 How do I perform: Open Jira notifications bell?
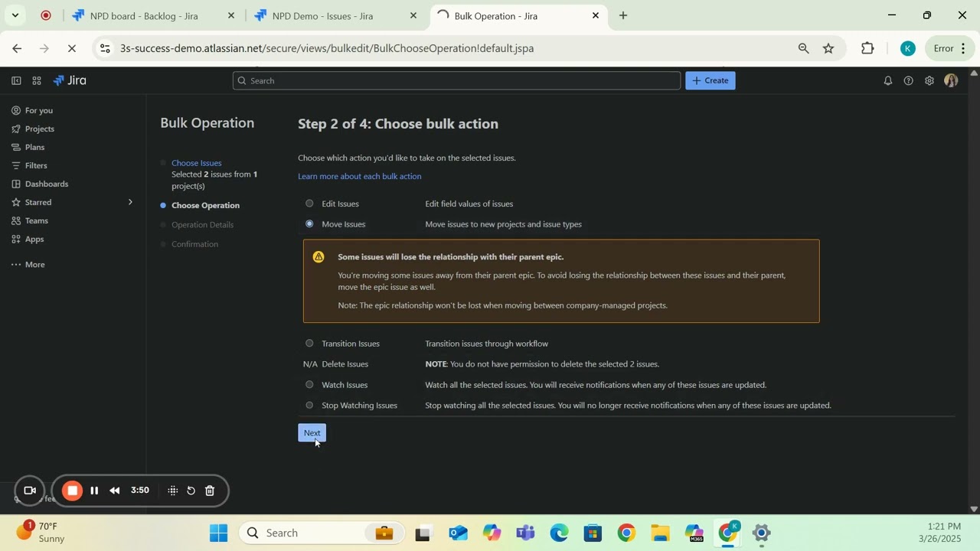[x=888, y=80]
